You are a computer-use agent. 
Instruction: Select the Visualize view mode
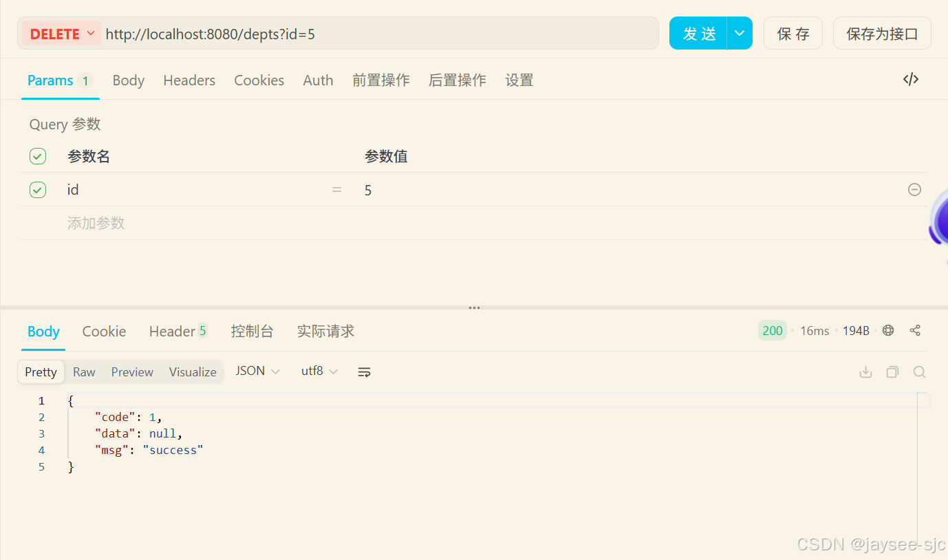tap(193, 371)
